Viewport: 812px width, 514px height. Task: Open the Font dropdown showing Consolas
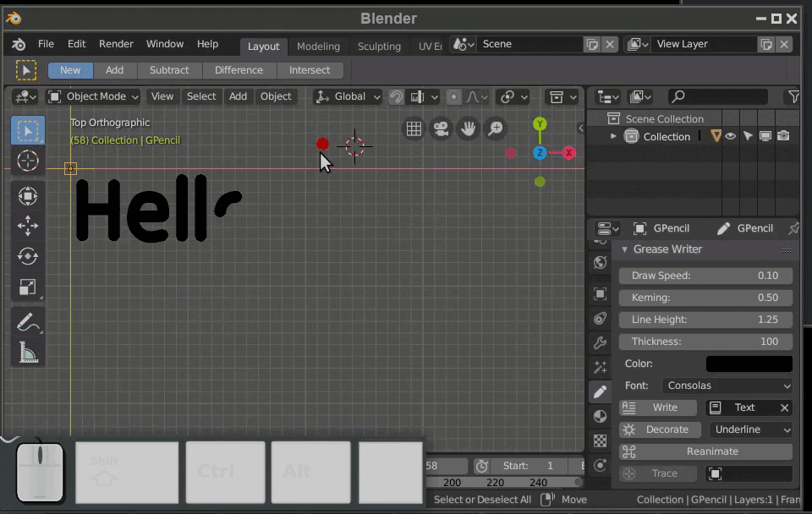pyautogui.click(x=727, y=385)
